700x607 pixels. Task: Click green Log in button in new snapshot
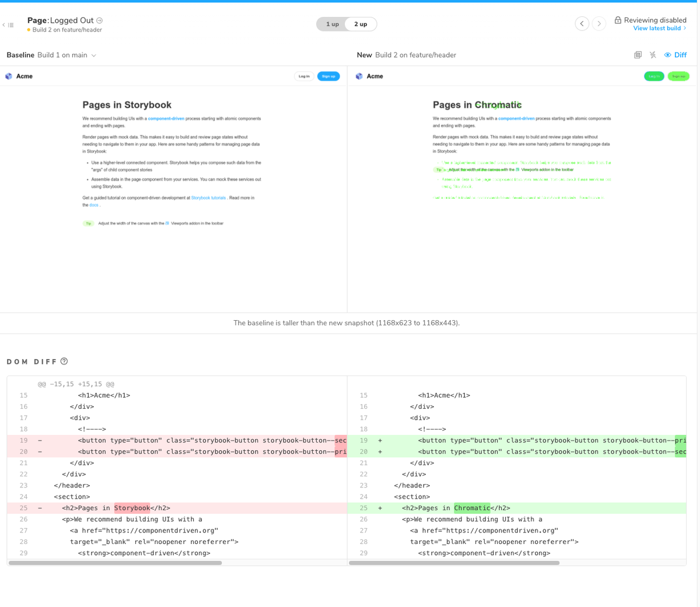click(654, 76)
